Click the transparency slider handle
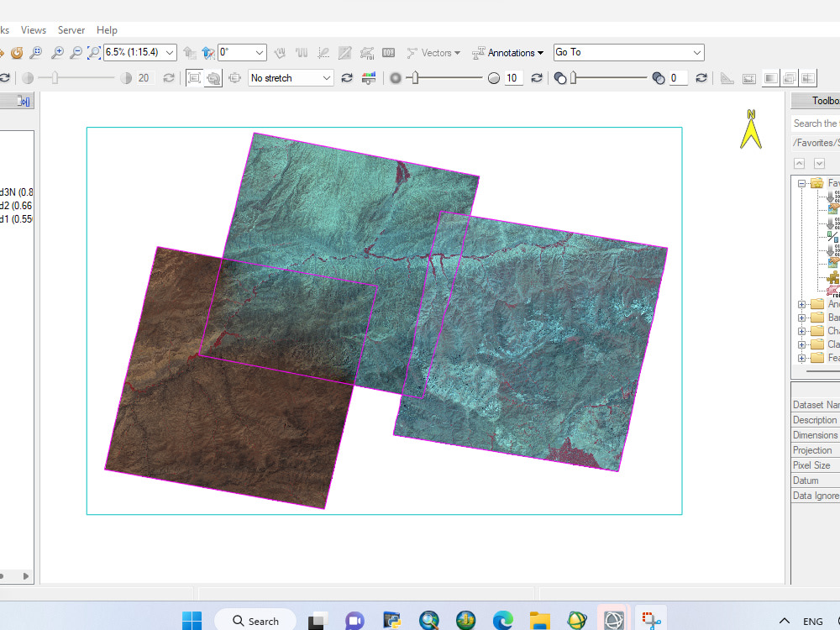 (573, 78)
